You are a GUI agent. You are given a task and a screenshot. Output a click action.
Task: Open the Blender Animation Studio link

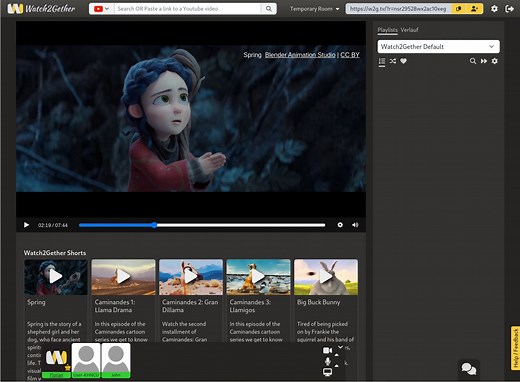300,55
